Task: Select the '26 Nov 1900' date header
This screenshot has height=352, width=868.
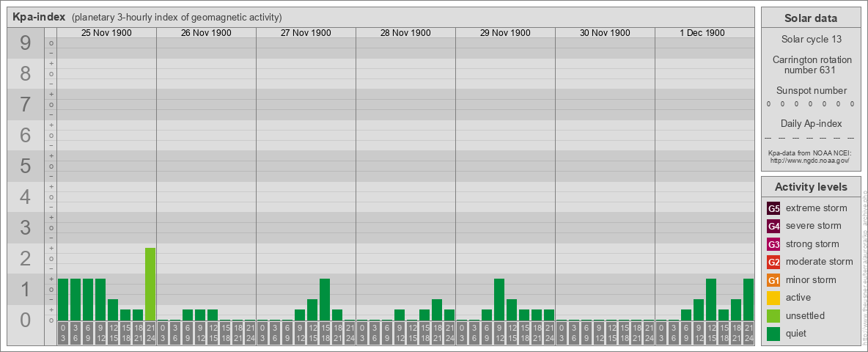Action: pyautogui.click(x=206, y=33)
